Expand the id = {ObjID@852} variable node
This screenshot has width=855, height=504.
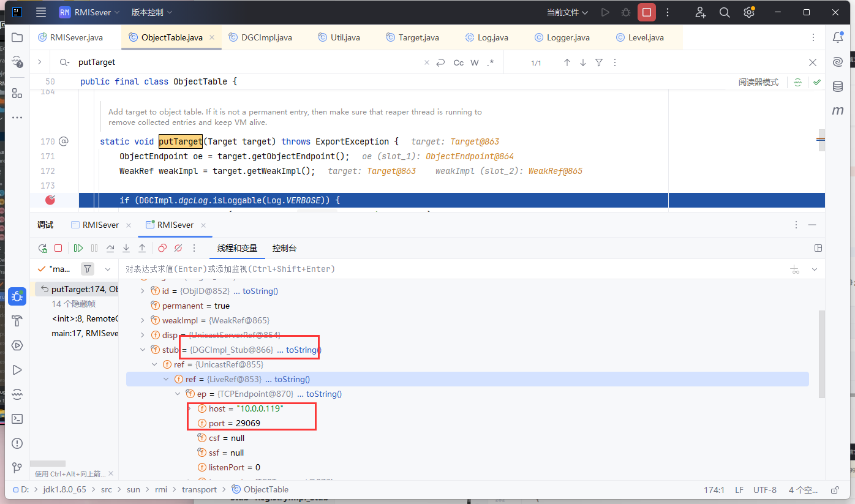coord(143,291)
